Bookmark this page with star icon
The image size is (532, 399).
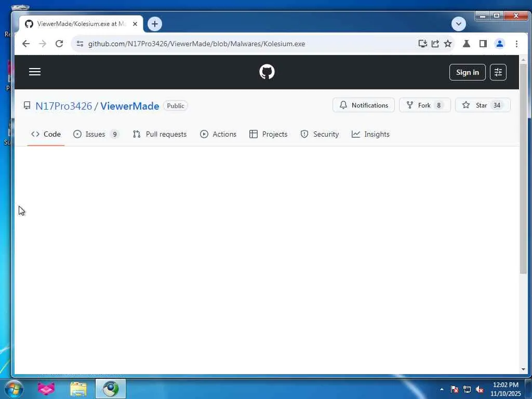448,44
